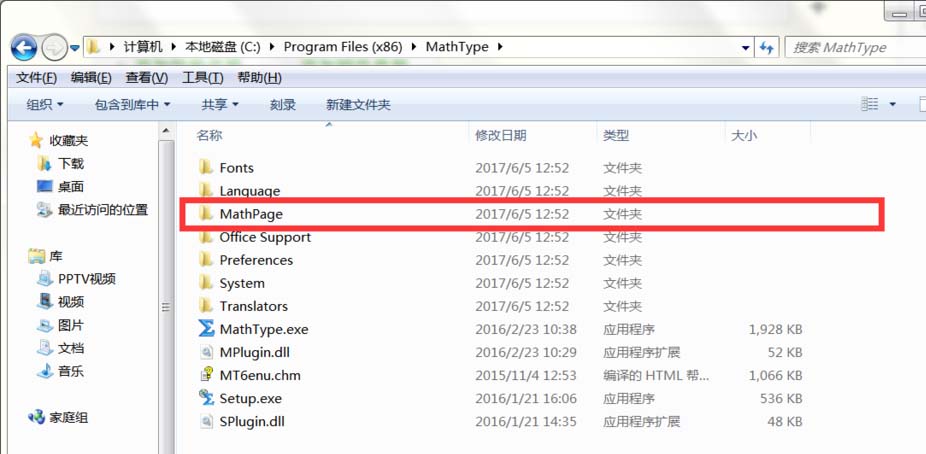Select the file name text MT6enu.chm

pos(260,375)
